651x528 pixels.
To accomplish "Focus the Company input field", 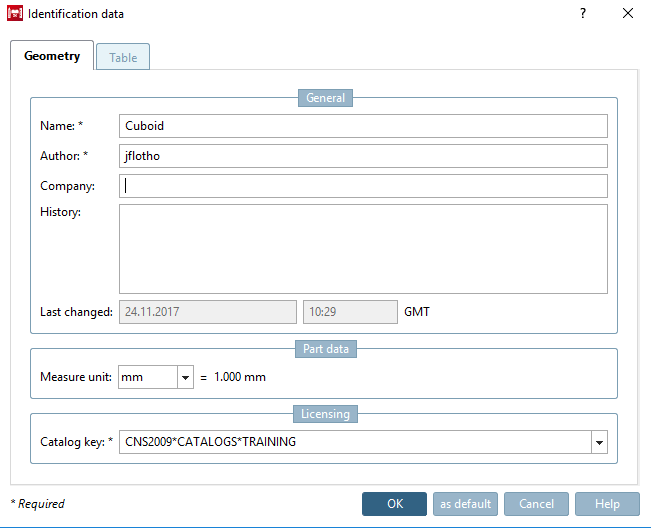I will point(363,186).
